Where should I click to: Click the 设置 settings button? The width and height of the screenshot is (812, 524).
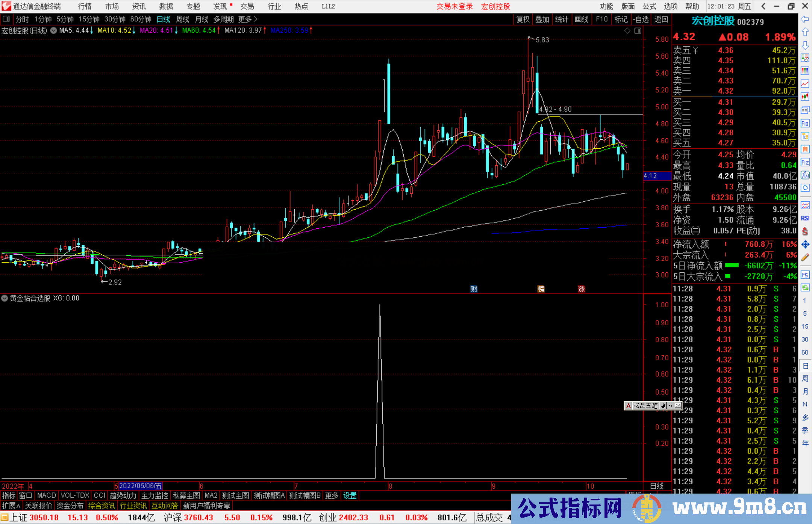pos(350,495)
